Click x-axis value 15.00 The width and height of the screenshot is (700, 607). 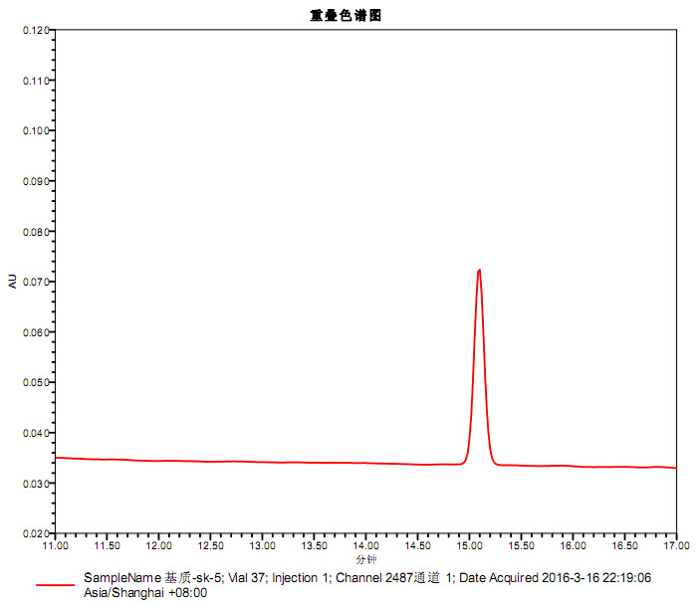tap(470, 546)
